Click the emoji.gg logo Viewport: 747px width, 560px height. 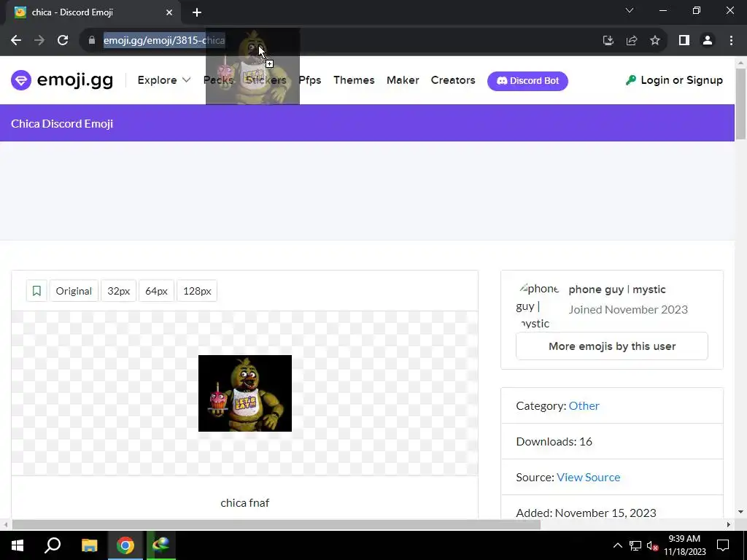[x=62, y=80]
